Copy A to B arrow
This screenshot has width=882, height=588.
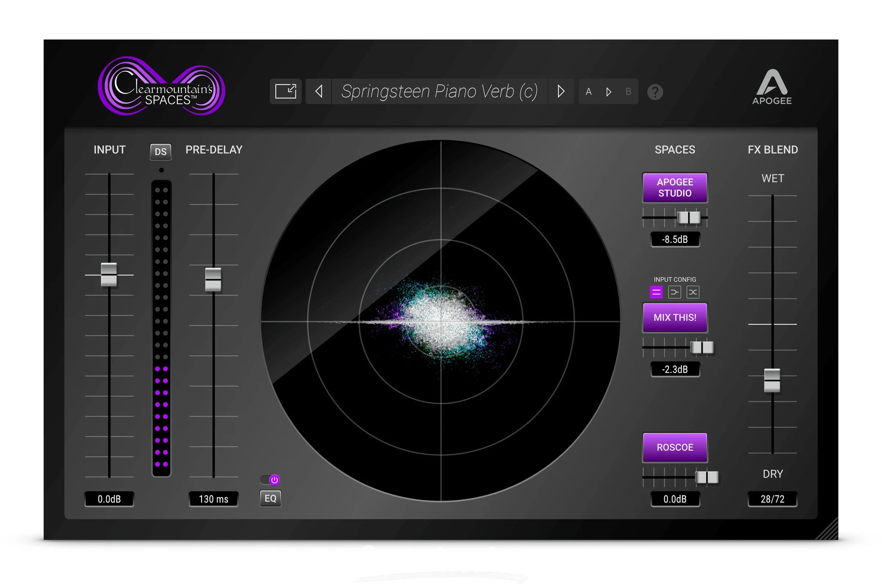(x=609, y=92)
